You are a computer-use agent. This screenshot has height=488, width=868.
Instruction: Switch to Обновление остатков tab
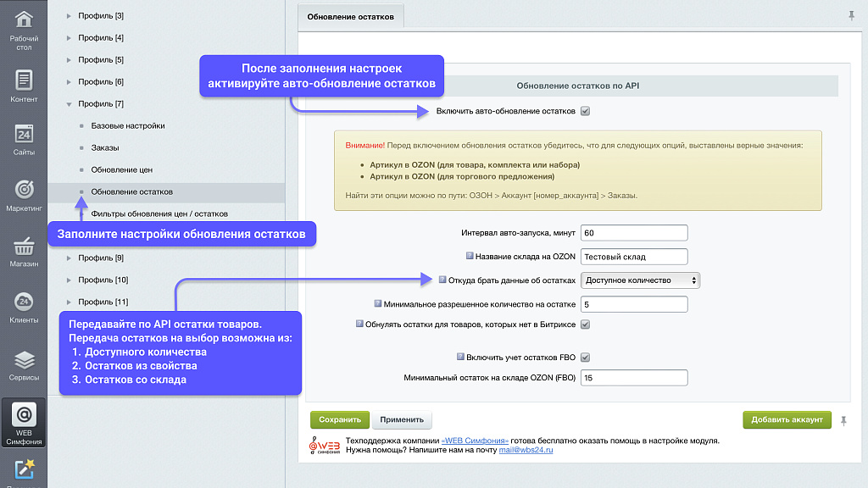point(350,16)
